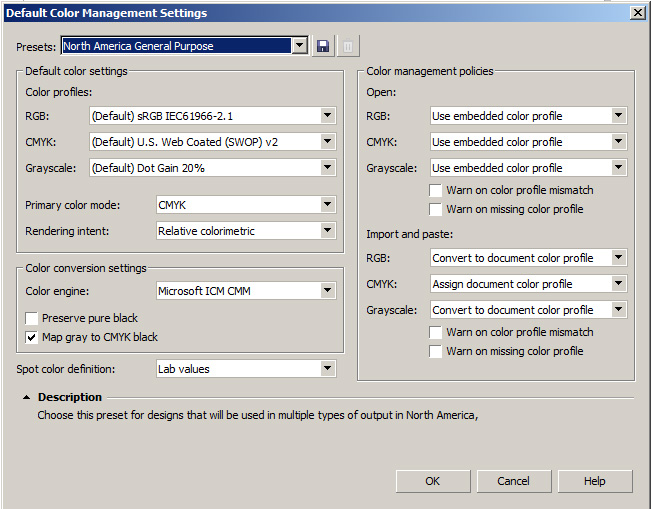Click the delete preset trash icon
Screen dimensions: 652x509
point(348,46)
